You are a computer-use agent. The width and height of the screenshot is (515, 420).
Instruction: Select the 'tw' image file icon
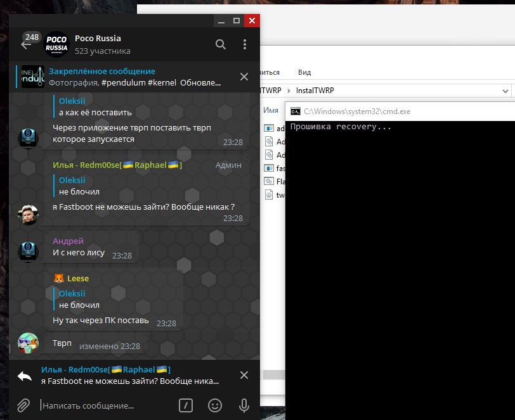click(269, 195)
